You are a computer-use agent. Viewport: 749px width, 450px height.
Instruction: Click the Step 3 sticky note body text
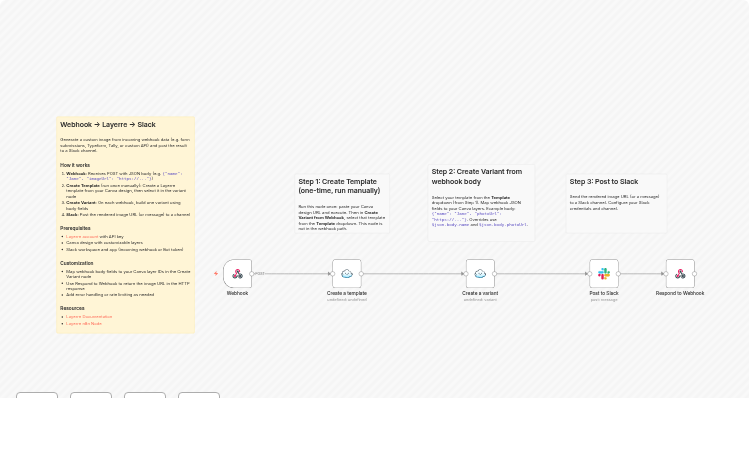615,203
